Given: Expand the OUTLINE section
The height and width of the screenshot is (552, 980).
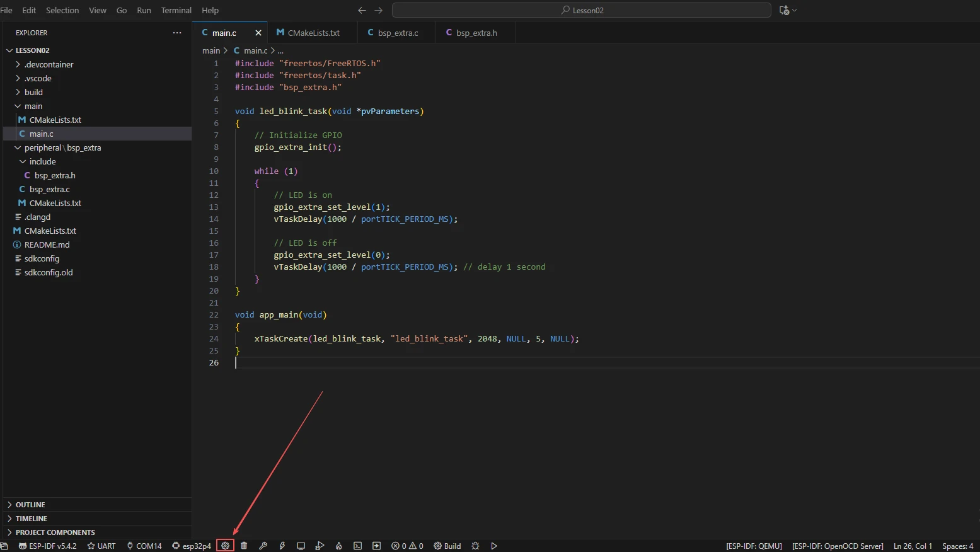Looking at the screenshot, I should (30, 505).
